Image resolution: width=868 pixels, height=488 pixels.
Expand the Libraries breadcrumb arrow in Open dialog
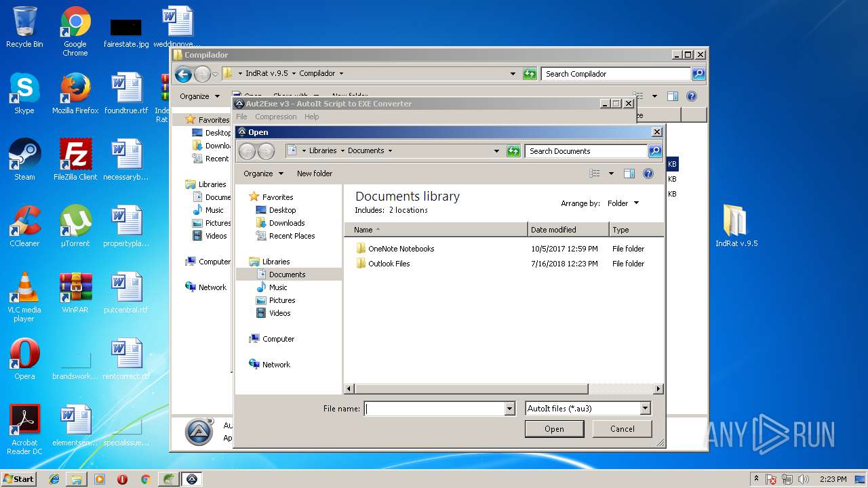(x=342, y=151)
